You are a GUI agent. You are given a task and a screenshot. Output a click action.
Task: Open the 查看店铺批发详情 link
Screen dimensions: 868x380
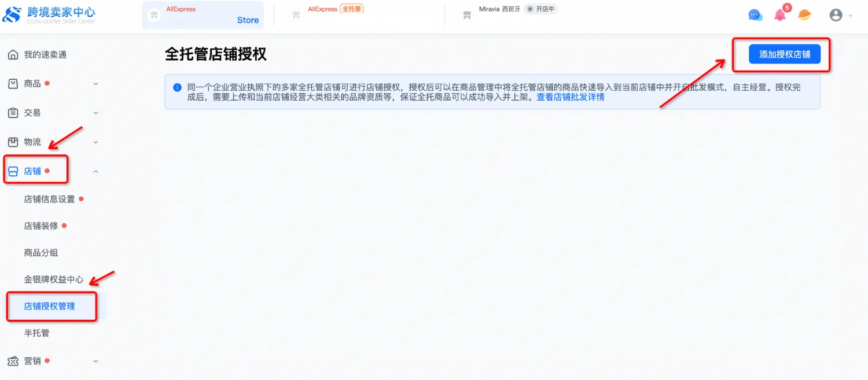point(570,97)
